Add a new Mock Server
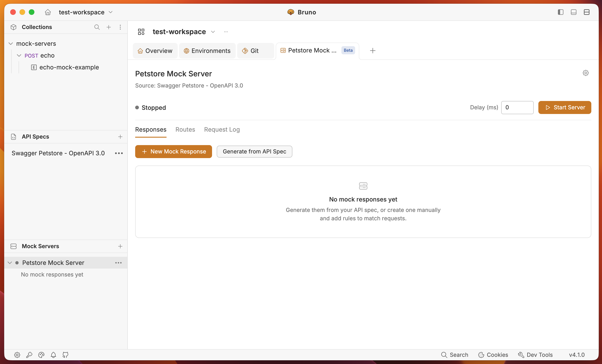The image size is (602, 364). click(x=120, y=246)
